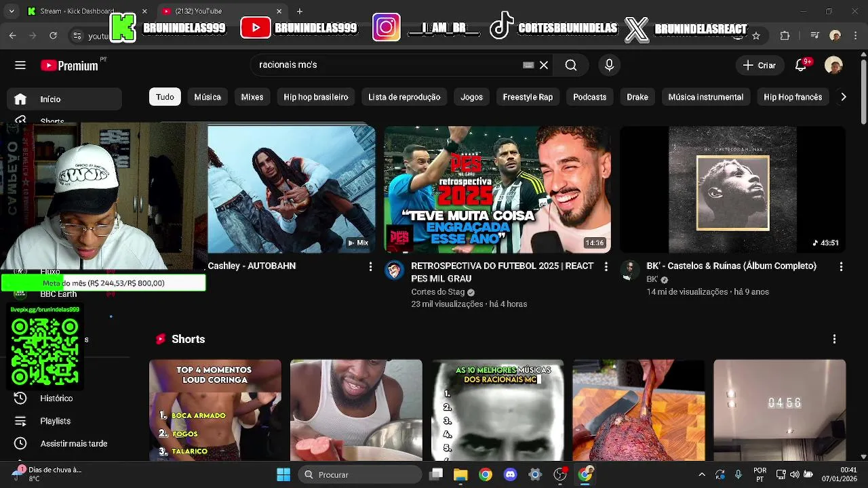Select the Jogos filter chip
Screen dimensions: 868x488
(471, 97)
